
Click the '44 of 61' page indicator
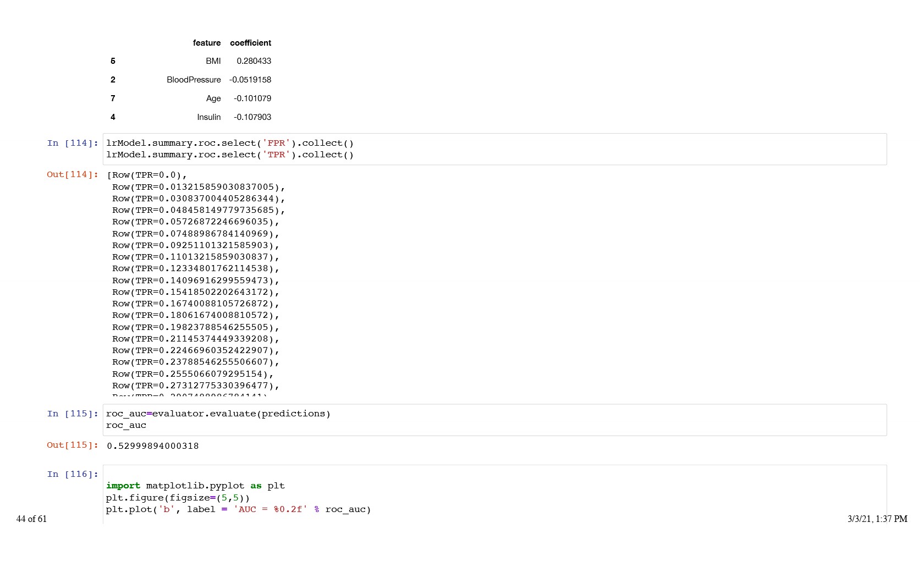tap(31, 519)
